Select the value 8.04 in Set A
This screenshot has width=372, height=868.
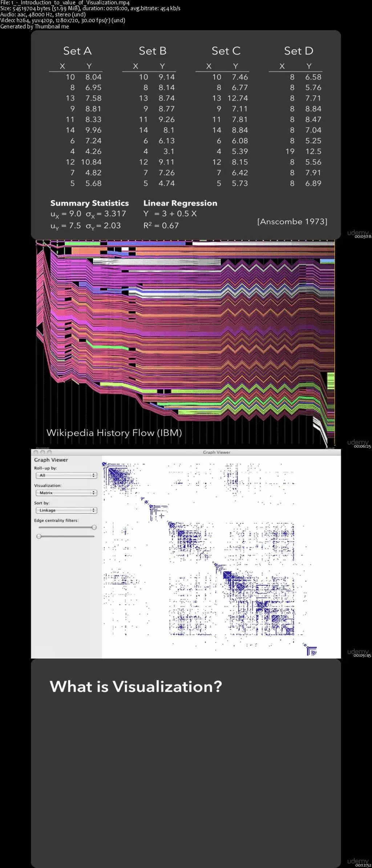click(93, 77)
